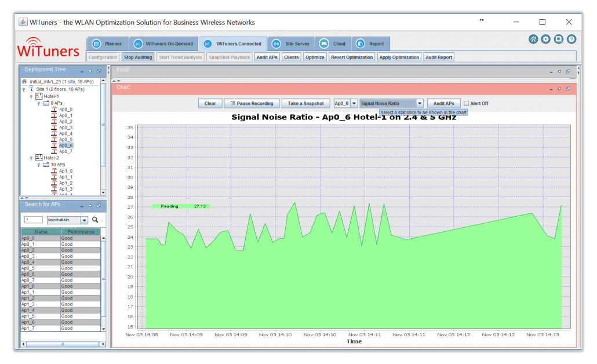Click the Audit APs chart button
The width and height of the screenshot is (597, 364).
pyautogui.click(x=444, y=103)
